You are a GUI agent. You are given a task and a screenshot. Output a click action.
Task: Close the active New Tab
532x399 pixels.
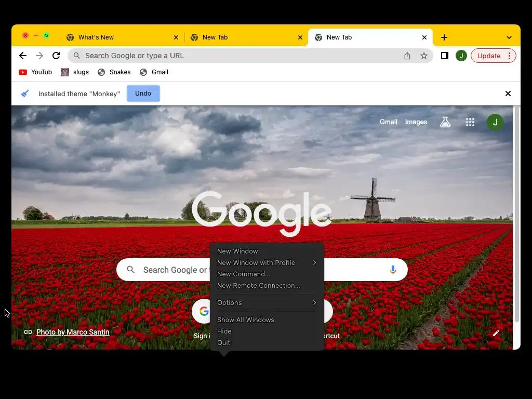pyautogui.click(x=424, y=37)
